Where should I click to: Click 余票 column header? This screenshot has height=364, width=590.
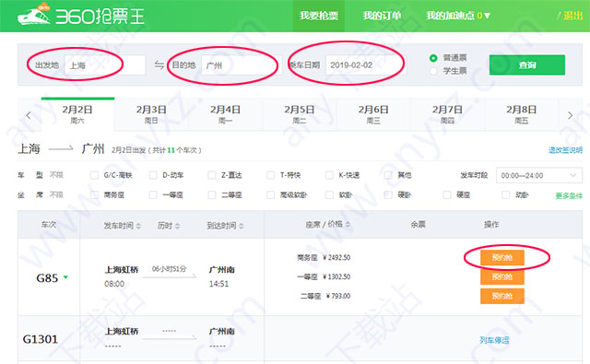(x=418, y=225)
